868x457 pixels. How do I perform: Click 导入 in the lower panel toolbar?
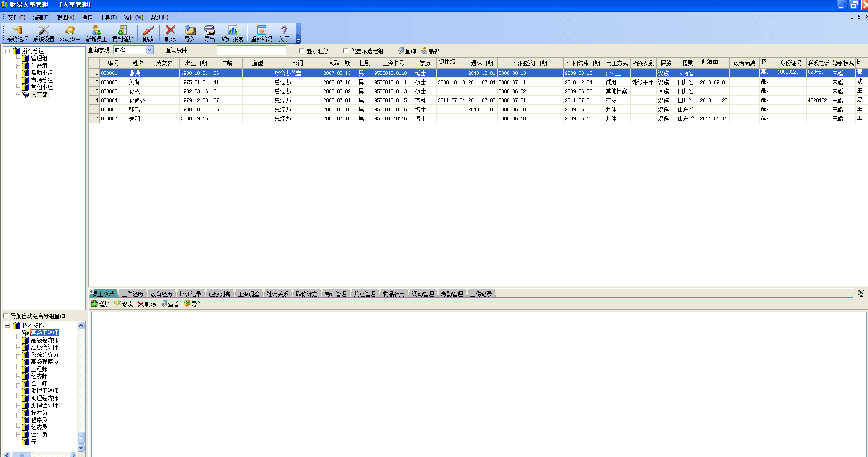(193, 304)
